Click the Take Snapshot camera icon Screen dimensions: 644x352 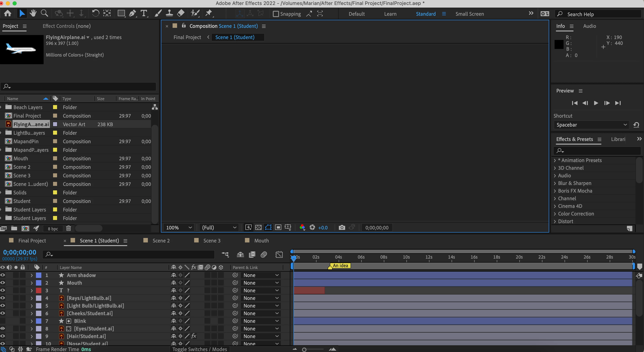[x=342, y=228]
